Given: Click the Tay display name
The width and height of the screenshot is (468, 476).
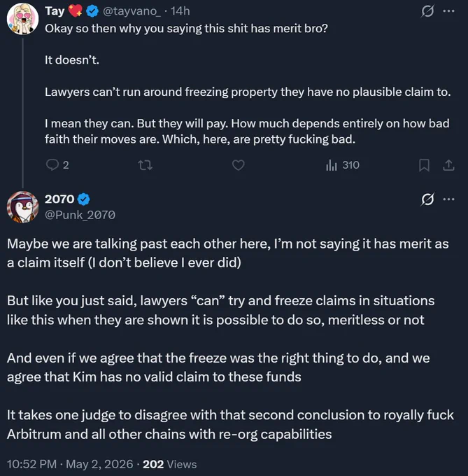Looking at the screenshot, I should tap(55, 11).
